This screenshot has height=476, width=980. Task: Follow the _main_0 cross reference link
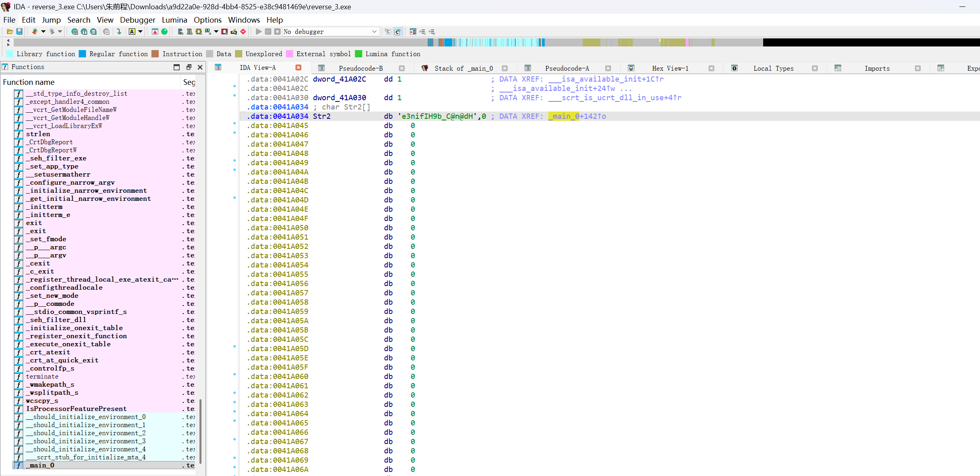coord(563,116)
